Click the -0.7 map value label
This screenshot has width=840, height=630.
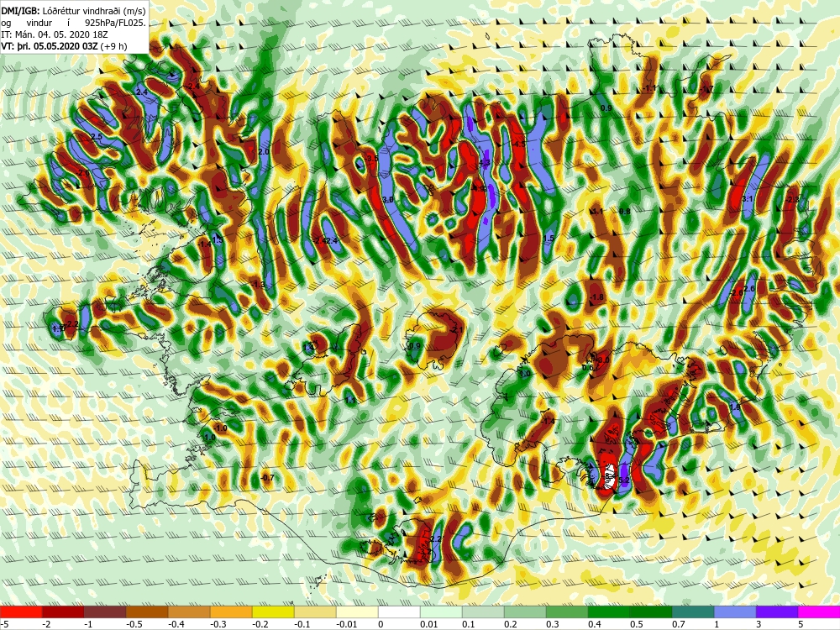(x=267, y=478)
